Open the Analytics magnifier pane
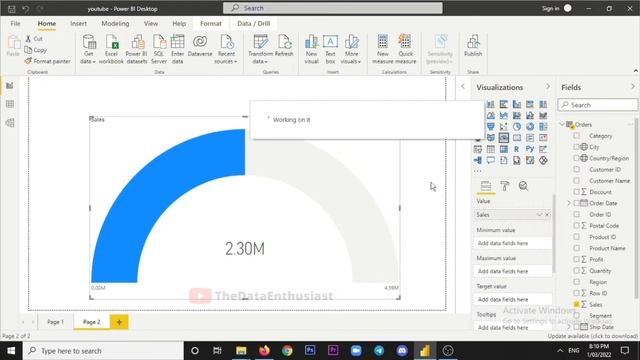Image resolution: width=640 pixels, height=360 pixels. 523,186
